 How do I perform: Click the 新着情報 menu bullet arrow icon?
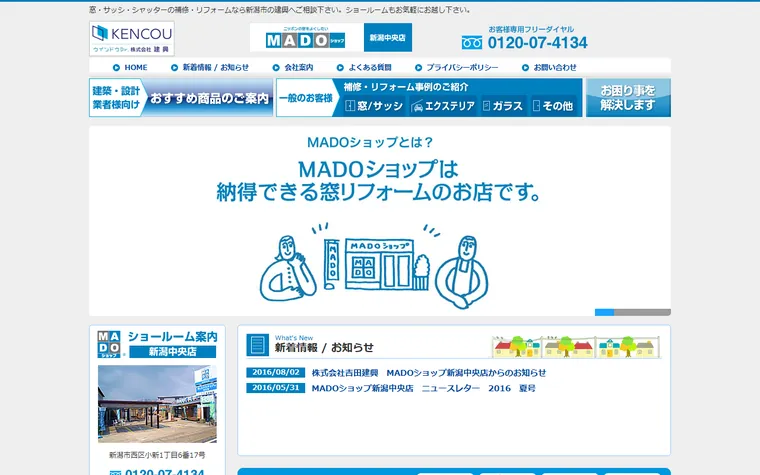tap(174, 68)
